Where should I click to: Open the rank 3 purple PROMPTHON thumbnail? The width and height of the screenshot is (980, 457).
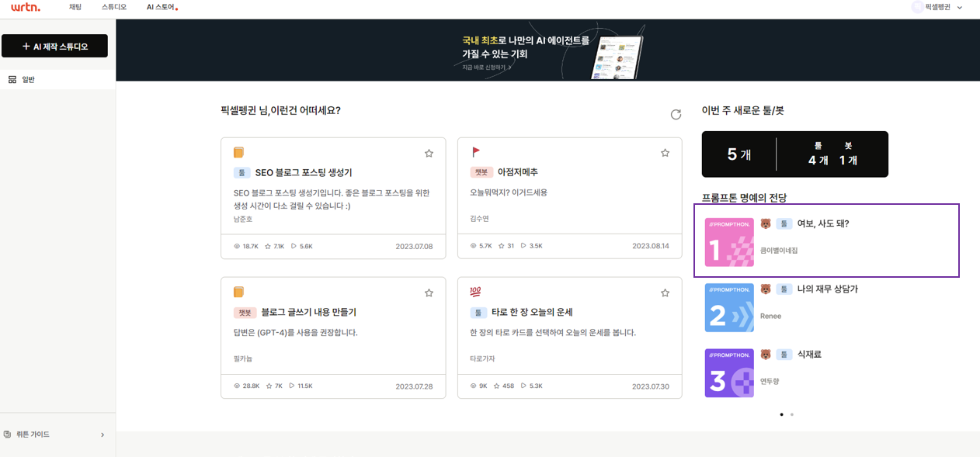729,372
